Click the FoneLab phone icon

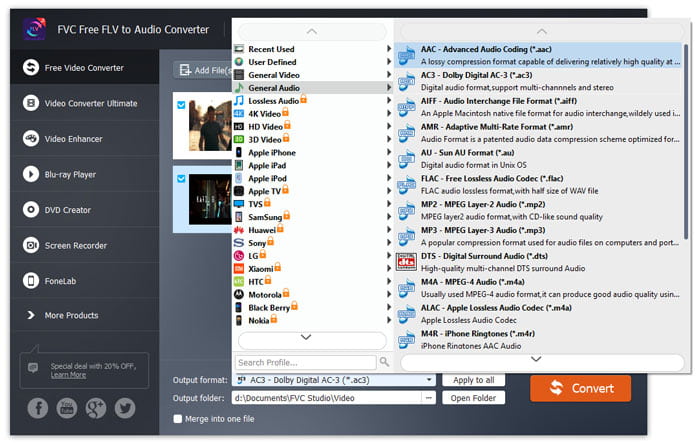click(x=31, y=281)
